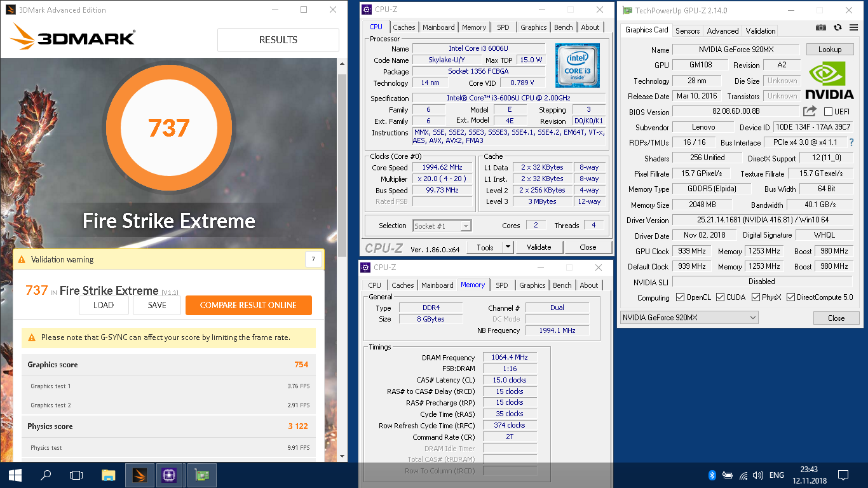Open Mainboard tab in upper CPU-Z window
This screenshot has height=488, width=868.
[x=438, y=27]
